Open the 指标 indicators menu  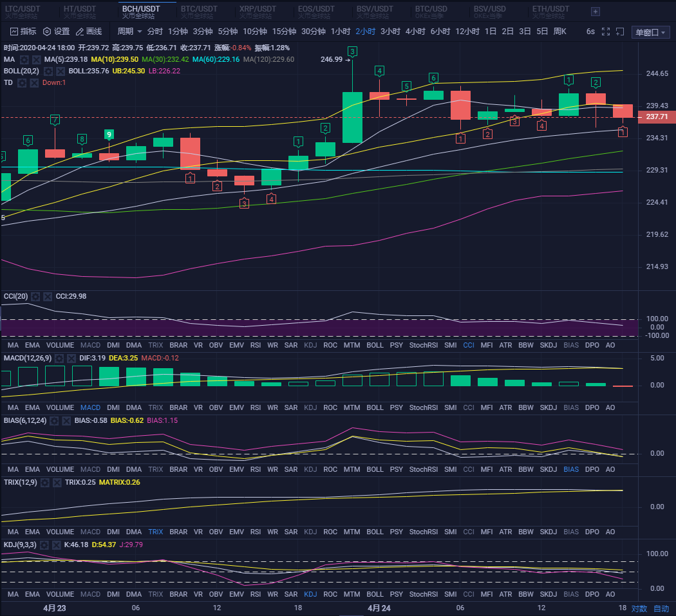[23, 32]
